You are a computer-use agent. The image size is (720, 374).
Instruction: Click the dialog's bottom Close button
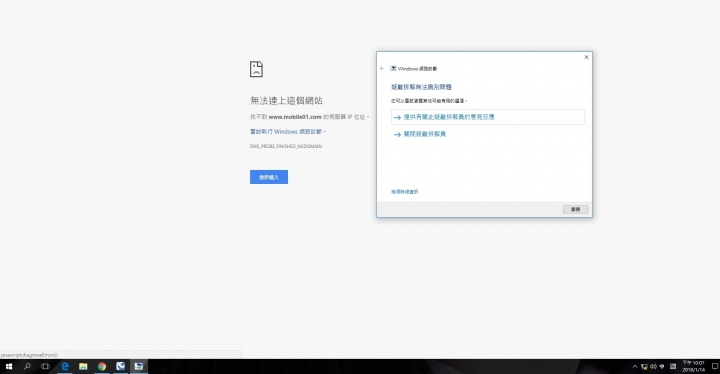(575, 209)
